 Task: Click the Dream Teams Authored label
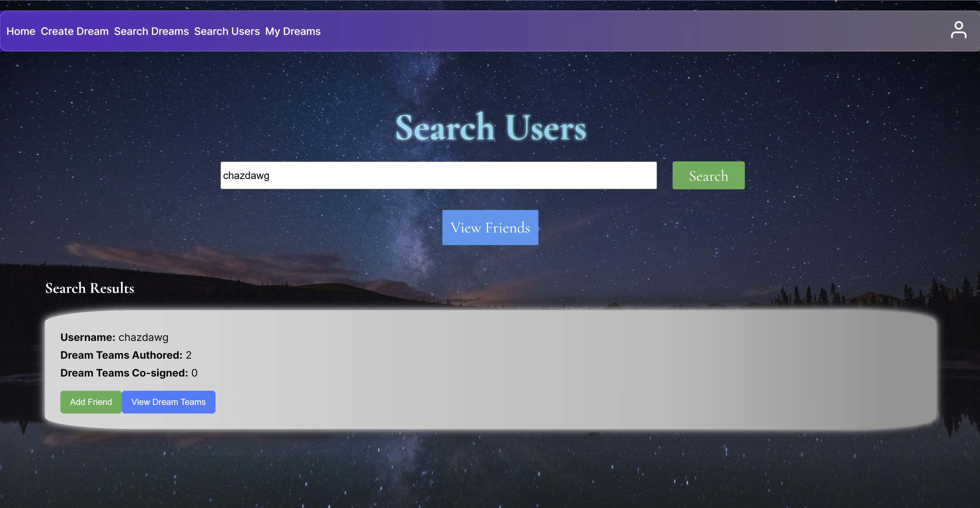tap(121, 355)
